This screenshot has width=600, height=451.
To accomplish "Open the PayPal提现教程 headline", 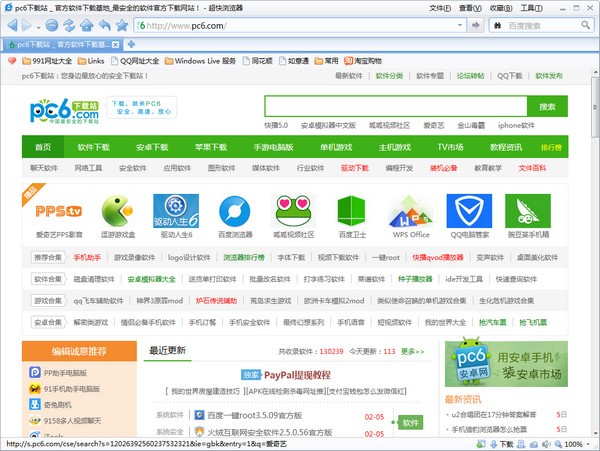I will coord(297,375).
